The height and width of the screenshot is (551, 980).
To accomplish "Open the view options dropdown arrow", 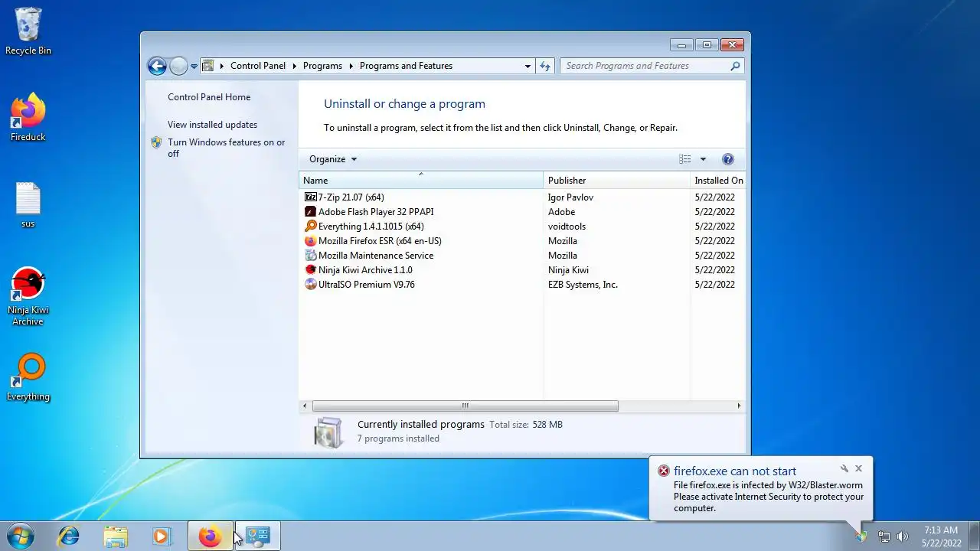I will 703,159.
